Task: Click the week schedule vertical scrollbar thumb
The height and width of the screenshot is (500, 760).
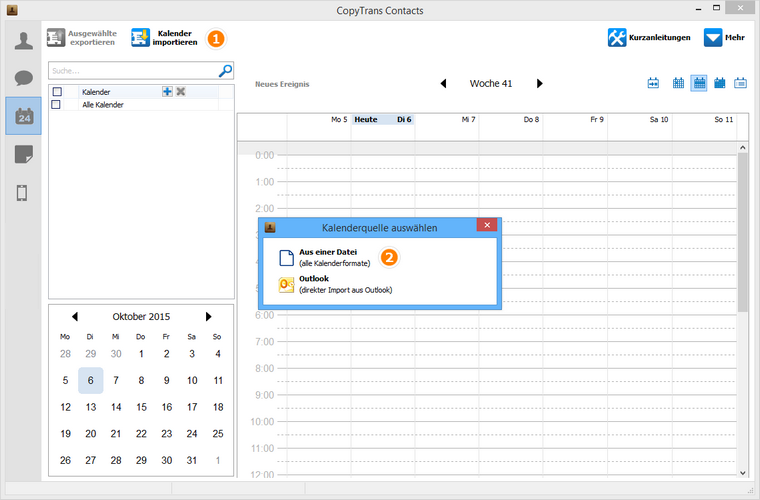Action: pyautogui.click(x=743, y=233)
